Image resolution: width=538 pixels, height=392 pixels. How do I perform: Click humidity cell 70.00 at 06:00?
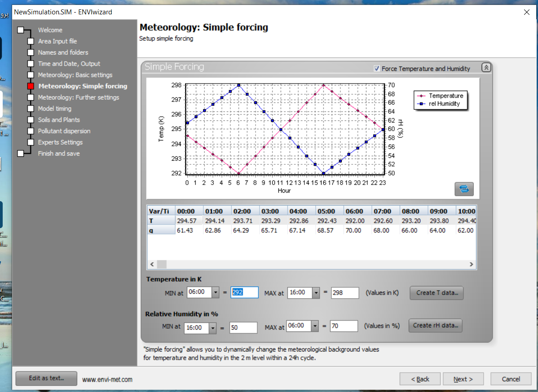(x=357, y=230)
